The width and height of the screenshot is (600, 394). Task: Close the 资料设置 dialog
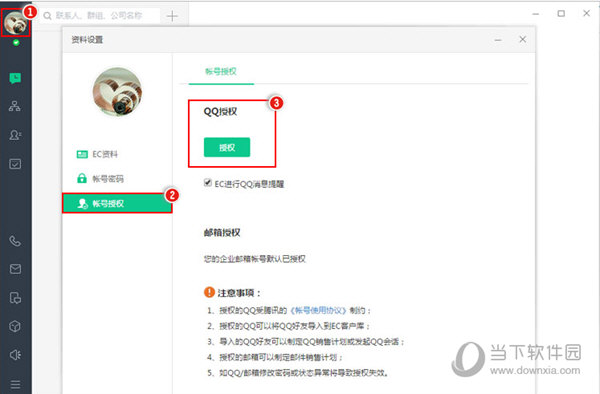(522, 39)
